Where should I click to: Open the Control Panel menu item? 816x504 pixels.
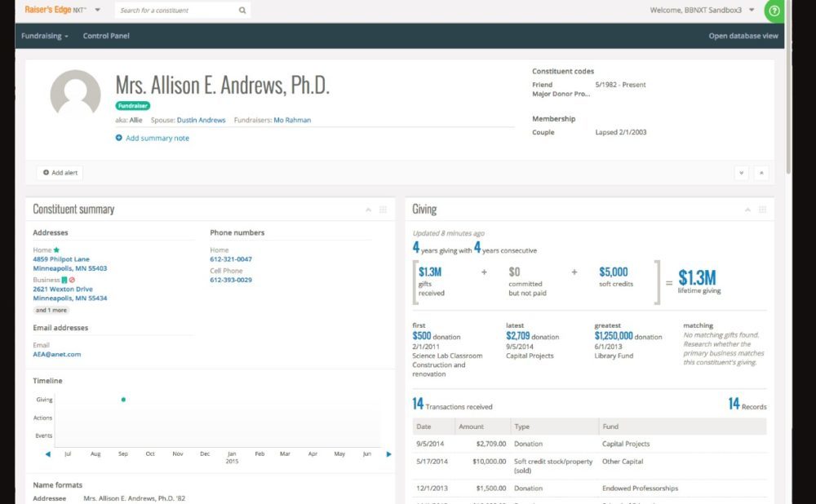pyautogui.click(x=106, y=36)
